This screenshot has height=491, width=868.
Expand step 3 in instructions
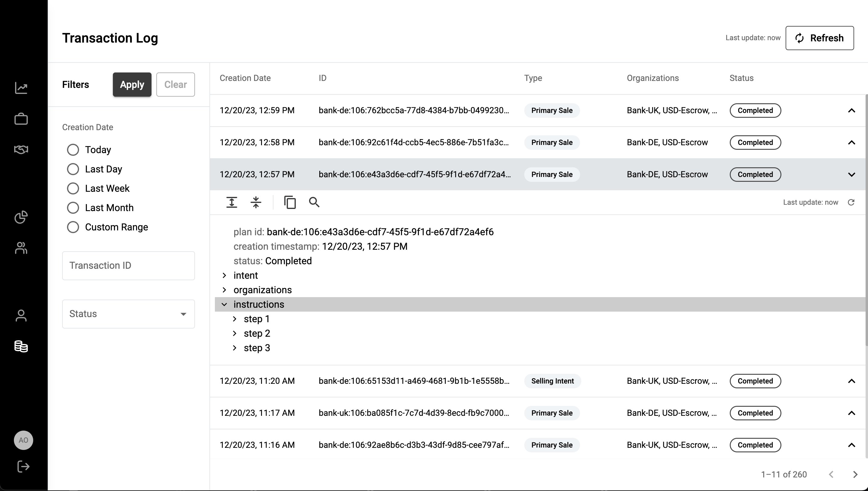point(235,348)
